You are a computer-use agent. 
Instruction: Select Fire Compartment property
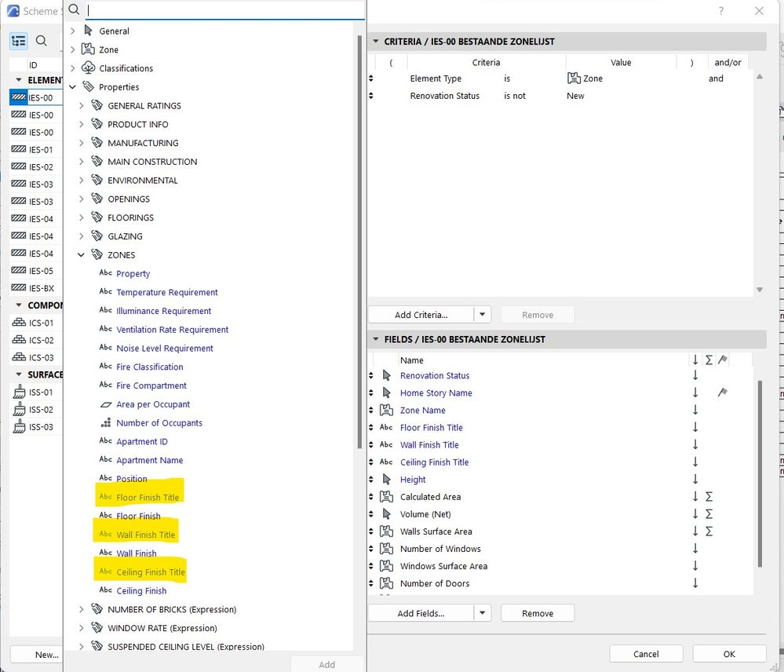(151, 385)
